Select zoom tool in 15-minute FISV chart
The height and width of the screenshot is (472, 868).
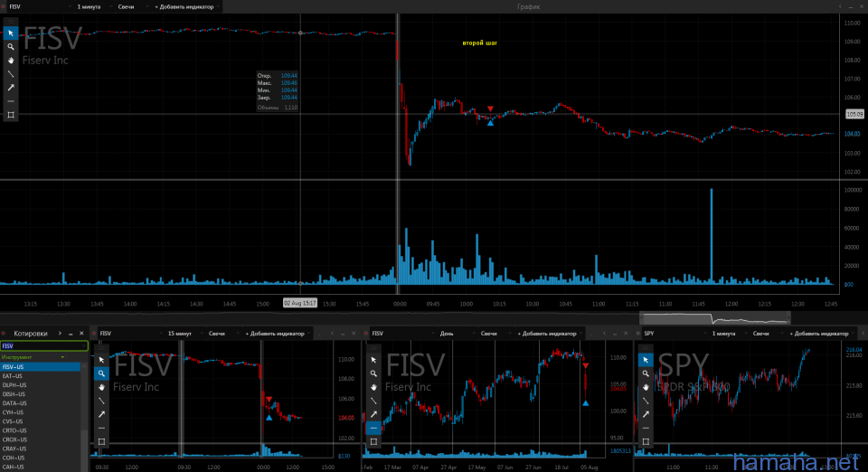[x=101, y=373]
